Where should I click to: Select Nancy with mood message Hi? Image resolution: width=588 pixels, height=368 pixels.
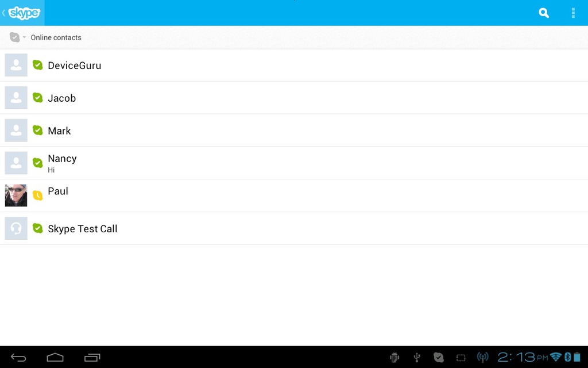294,163
